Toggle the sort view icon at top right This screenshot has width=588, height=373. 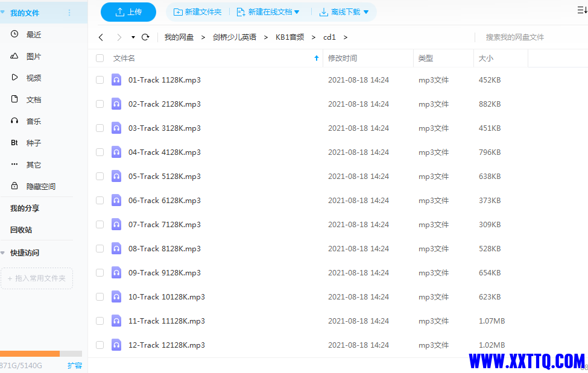tap(582, 10)
